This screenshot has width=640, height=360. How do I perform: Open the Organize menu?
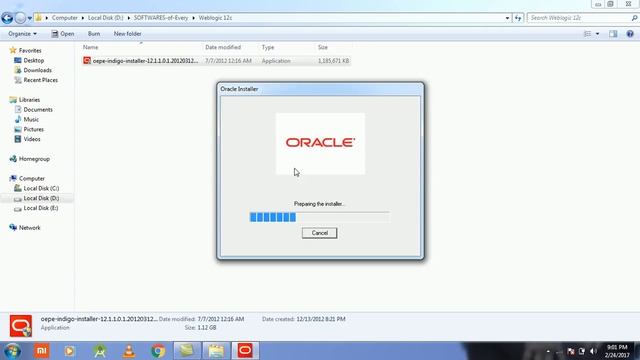point(22,34)
